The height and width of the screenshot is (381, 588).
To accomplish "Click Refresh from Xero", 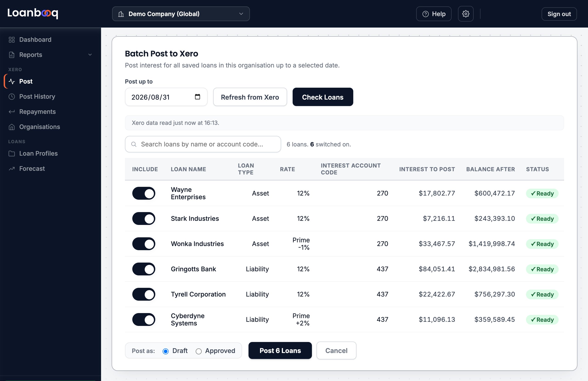I will click(x=250, y=97).
